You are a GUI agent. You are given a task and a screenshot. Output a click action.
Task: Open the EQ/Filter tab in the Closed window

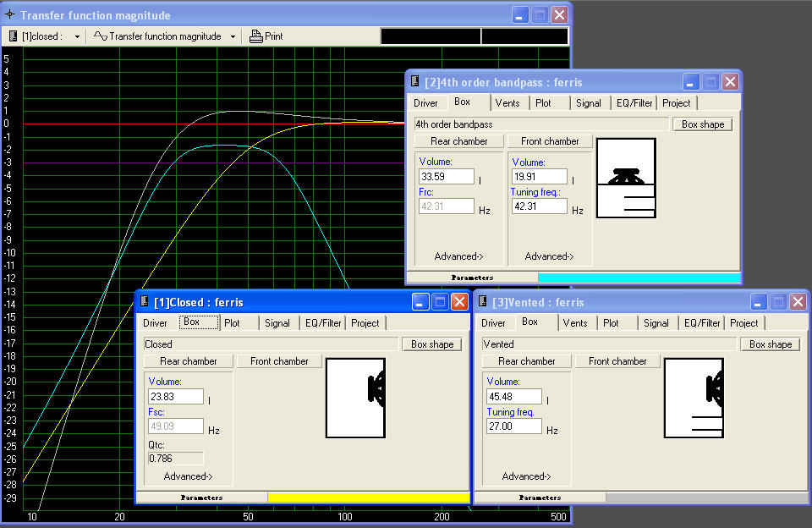[323, 323]
